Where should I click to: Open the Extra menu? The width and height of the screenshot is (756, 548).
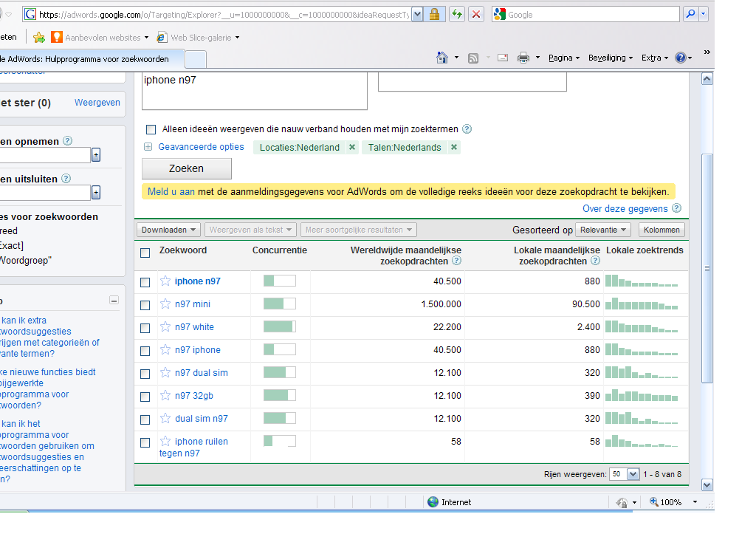click(655, 58)
